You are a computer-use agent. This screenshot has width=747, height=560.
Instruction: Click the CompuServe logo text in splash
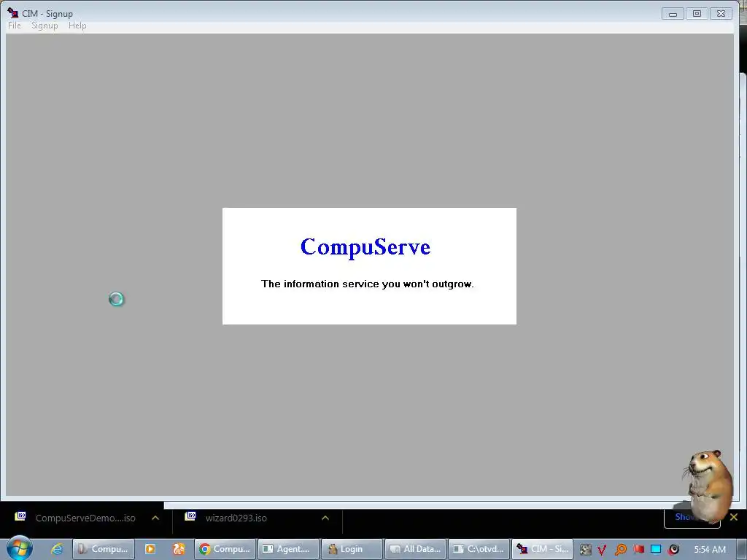click(365, 247)
